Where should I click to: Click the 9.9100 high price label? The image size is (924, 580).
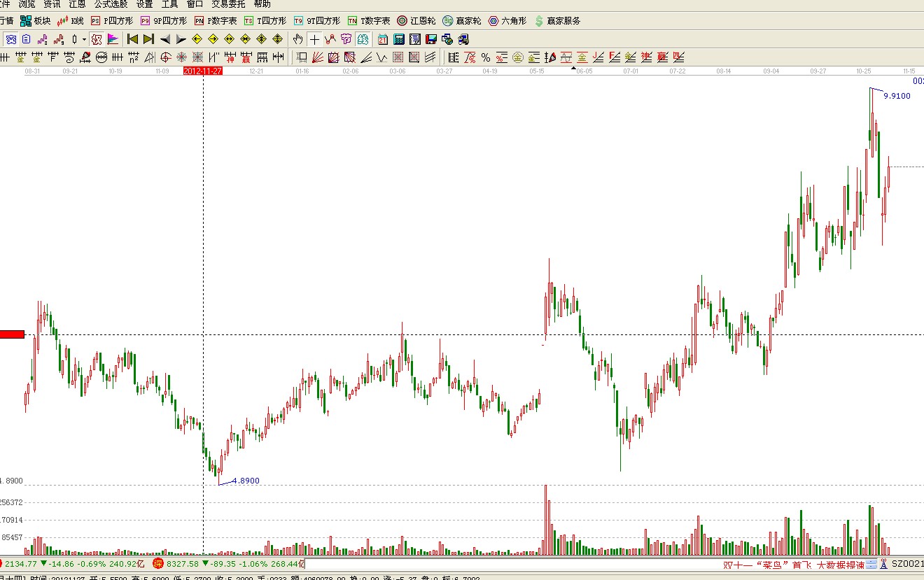[x=897, y=96]
